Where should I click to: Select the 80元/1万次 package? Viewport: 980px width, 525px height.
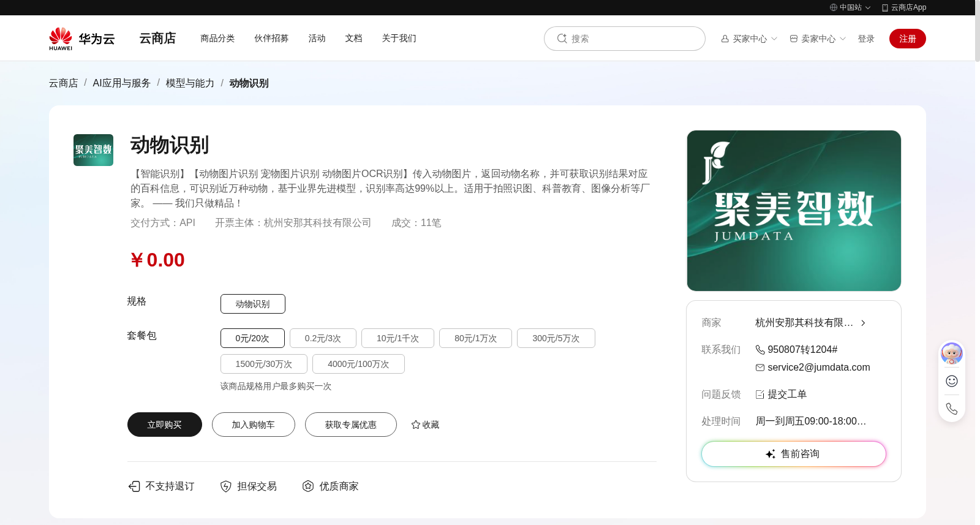click(475, 338)
